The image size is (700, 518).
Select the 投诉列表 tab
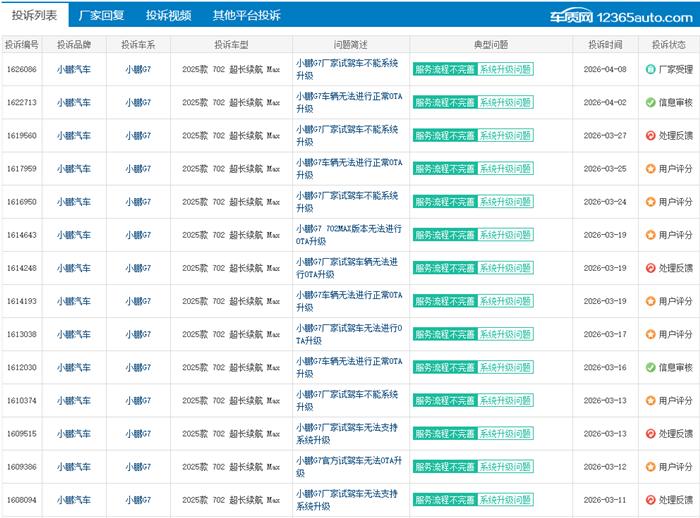(34, 16)
